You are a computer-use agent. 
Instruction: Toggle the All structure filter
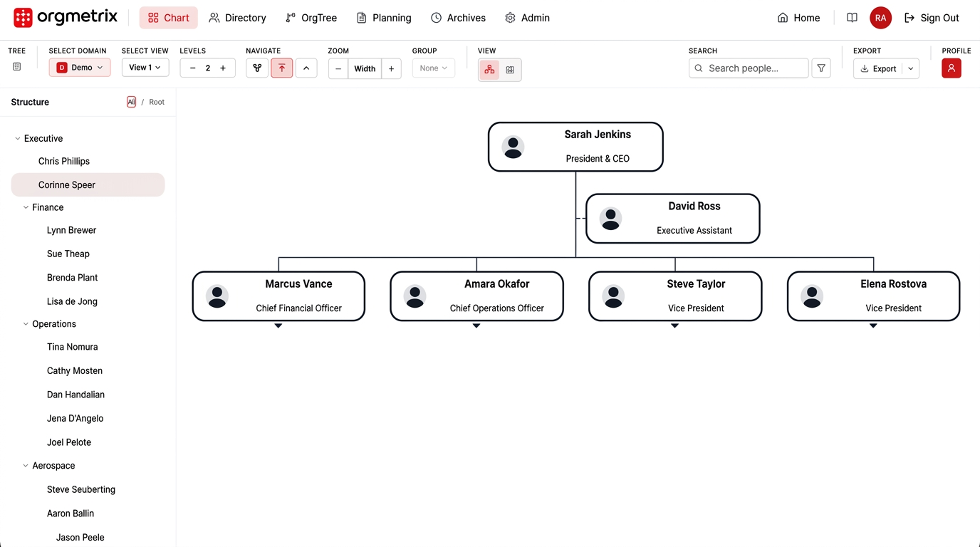point(131,102)
